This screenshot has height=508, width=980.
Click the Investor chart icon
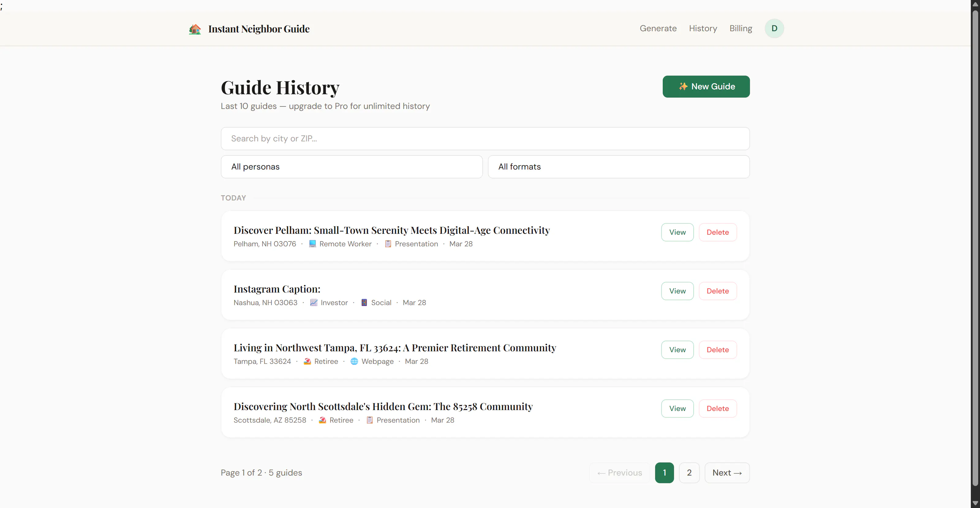click(314, 303)
